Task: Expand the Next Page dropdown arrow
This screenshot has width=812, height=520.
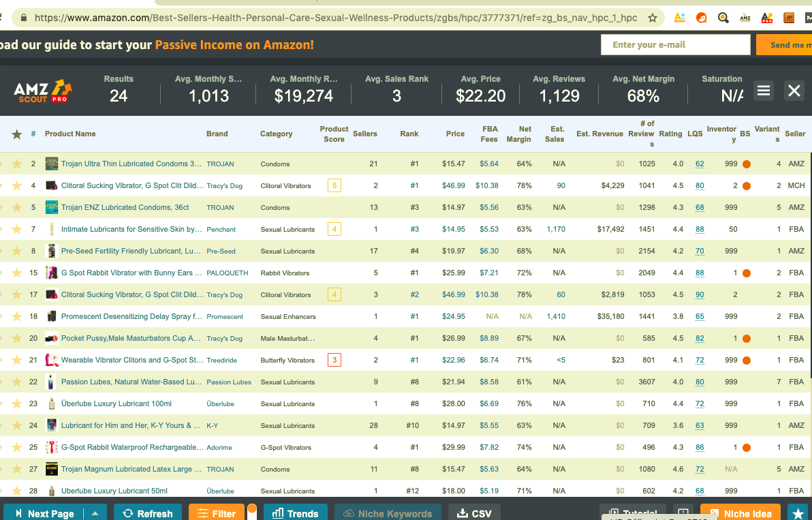Action: [95, 513]
